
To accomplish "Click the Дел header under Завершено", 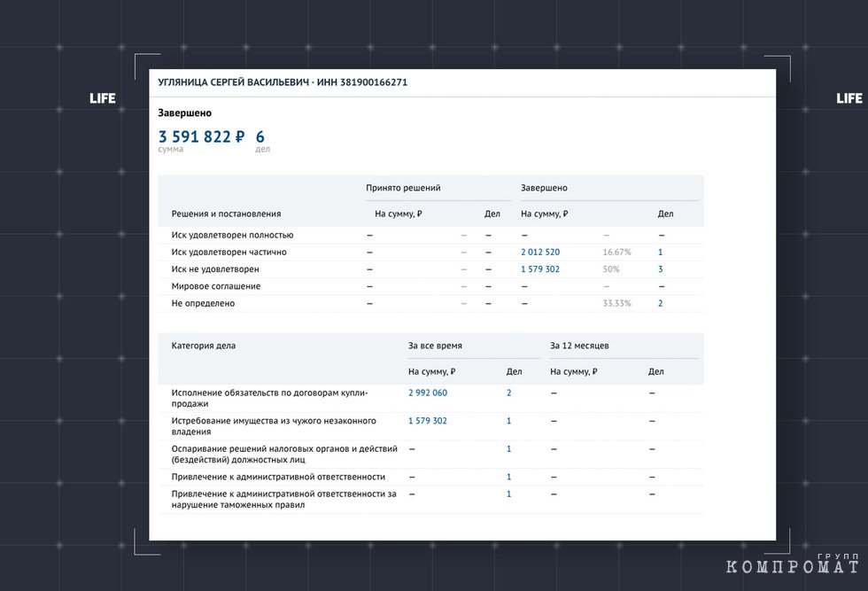I will (x=665, y=214).
